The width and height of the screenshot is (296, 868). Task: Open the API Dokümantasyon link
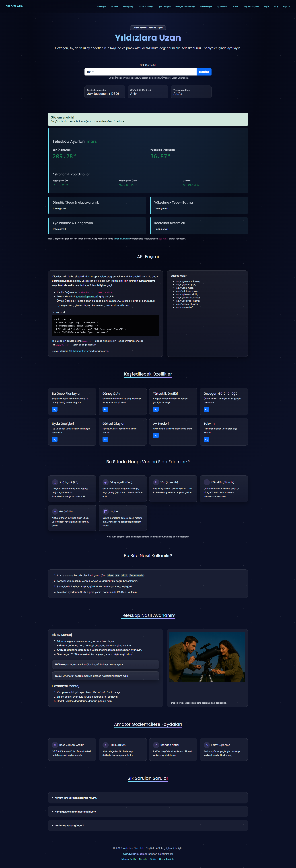(79, 351)
